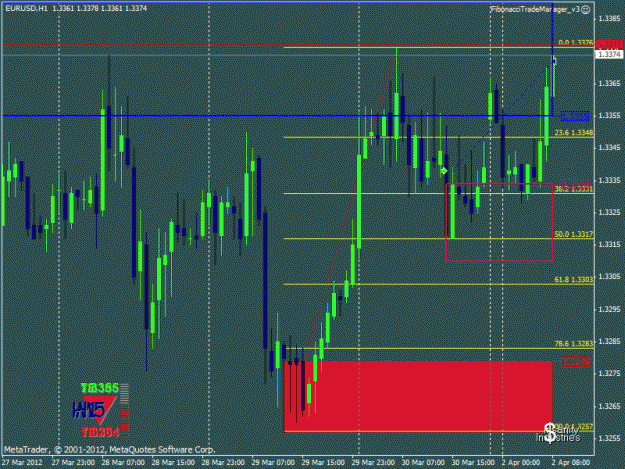
Task: Click the 30 Mar 15:00 time label
Action: click(x=473, y=463)
